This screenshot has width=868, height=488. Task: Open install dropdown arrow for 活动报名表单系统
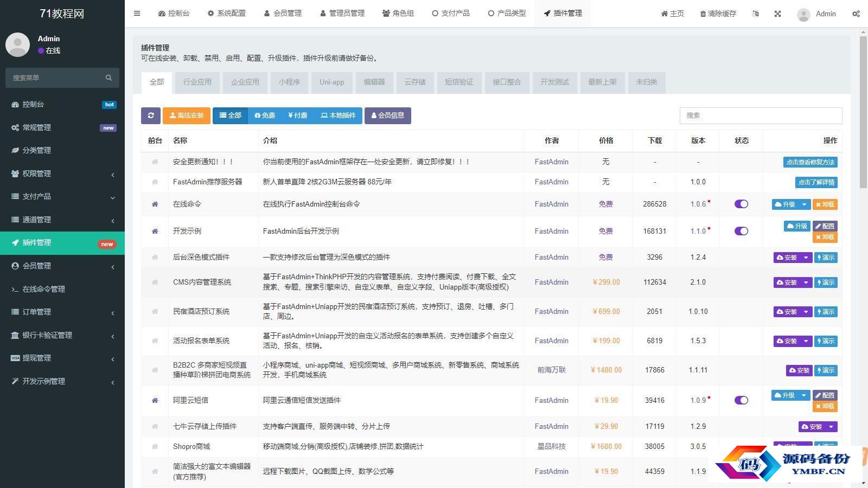point(806,341)
